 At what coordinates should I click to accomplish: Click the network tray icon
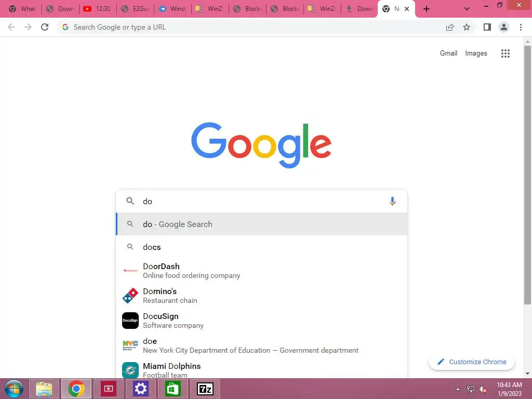(471, 389)
